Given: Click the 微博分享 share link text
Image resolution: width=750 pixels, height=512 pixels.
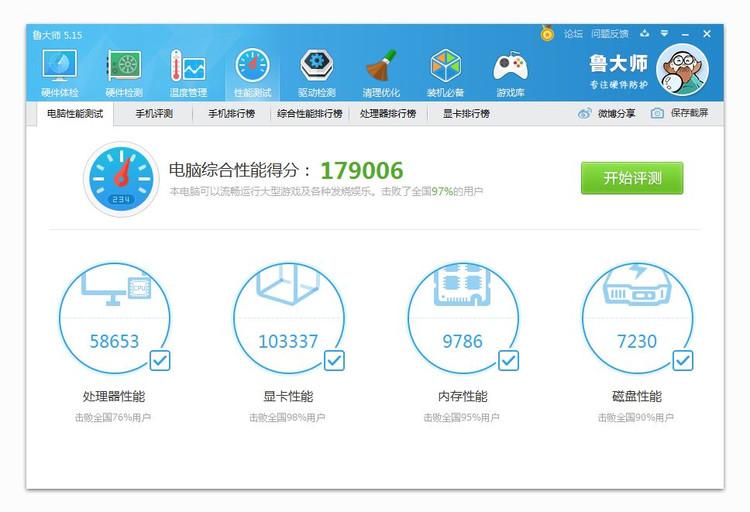Looking at the screenshot, I should [x=616, y=113].
